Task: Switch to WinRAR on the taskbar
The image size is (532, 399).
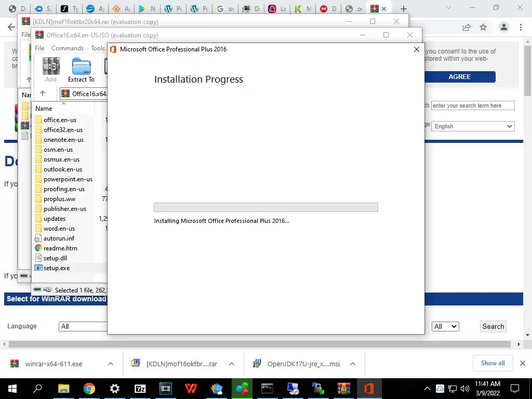Action: point(343,389)
